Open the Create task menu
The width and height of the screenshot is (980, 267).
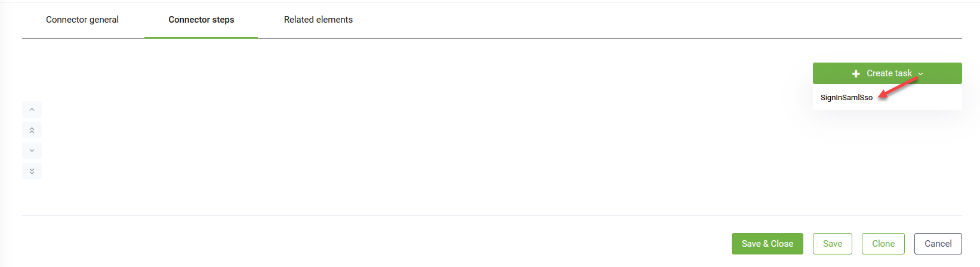click(887, 73)
